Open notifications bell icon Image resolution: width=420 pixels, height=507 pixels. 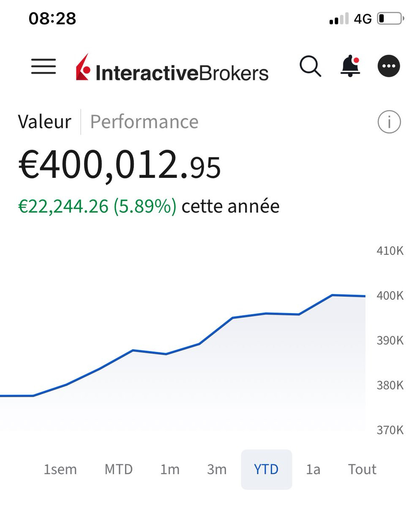pos(350,66)
